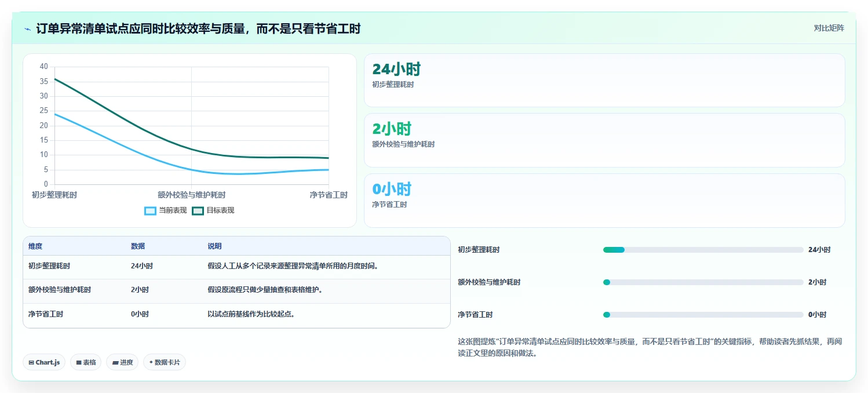The image size is (868, 393).
Task: Click the 初步整理耗时 x-axis label on the chart
Action: pyautogui.click(x=54, y=195)
